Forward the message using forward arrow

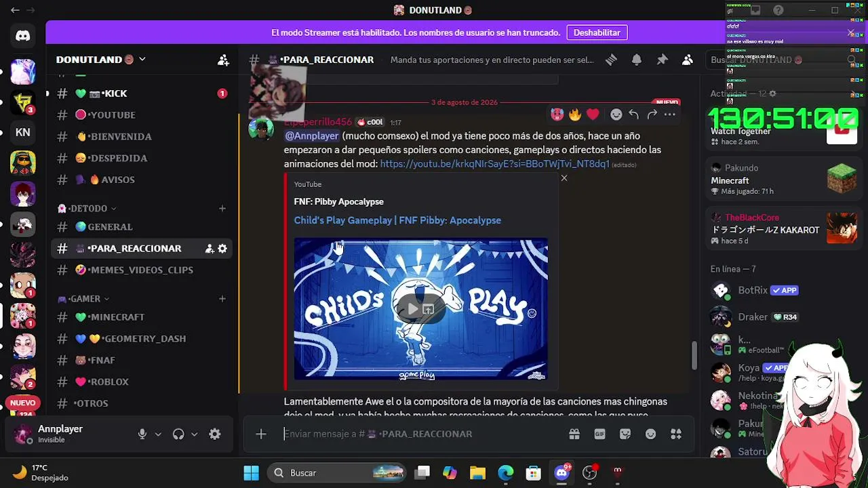(652, 115)
